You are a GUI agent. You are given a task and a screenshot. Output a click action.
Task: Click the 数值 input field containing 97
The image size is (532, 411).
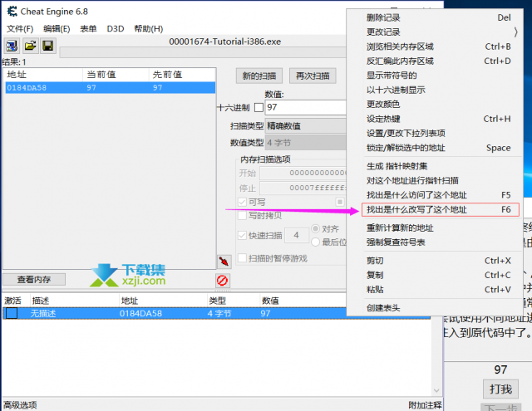click(306, 107)
